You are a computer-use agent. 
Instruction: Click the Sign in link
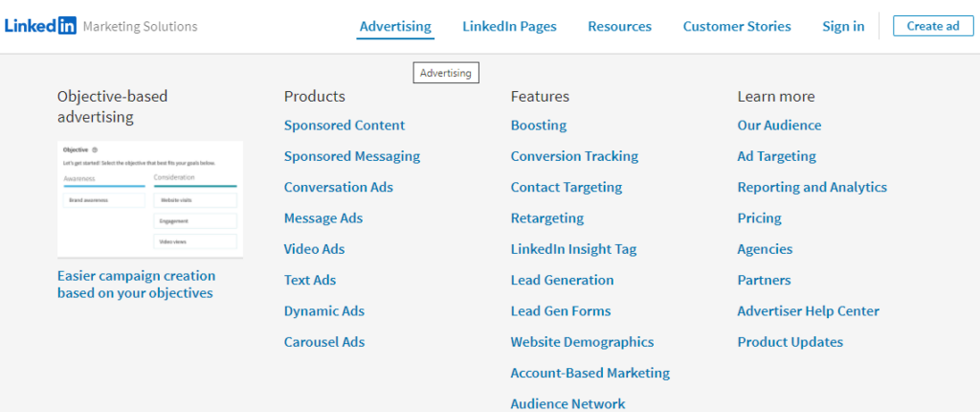[x=844, y=26]
